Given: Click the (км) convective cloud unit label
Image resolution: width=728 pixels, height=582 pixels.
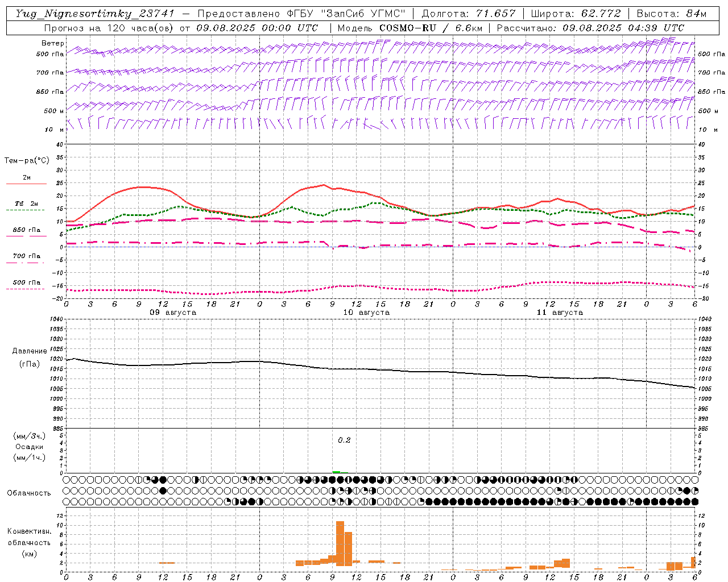Looking at the screenshot, I should [29, 554].
